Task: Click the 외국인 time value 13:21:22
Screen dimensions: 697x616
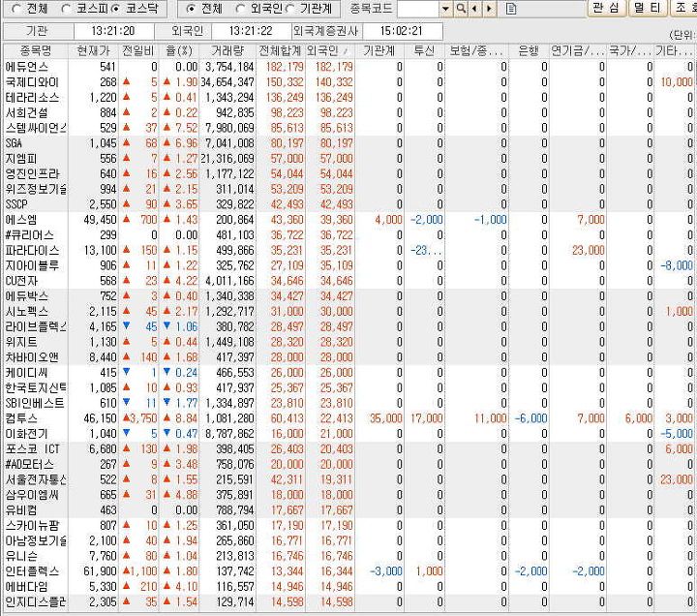Action: (251, 31)
